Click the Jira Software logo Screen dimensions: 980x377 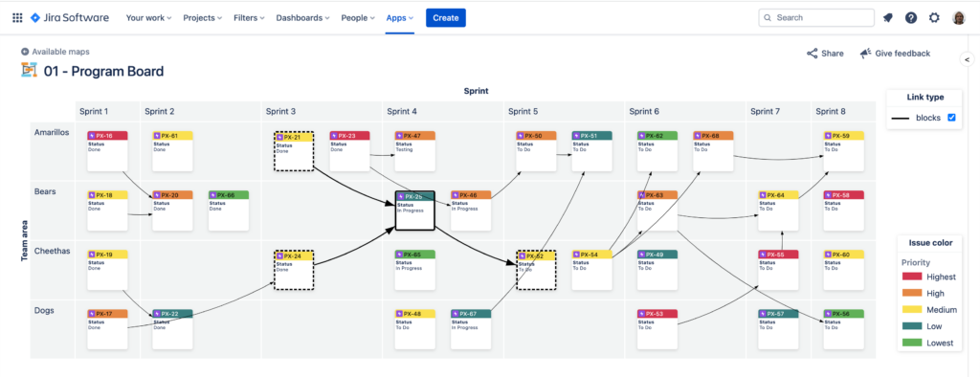(69, 18)
